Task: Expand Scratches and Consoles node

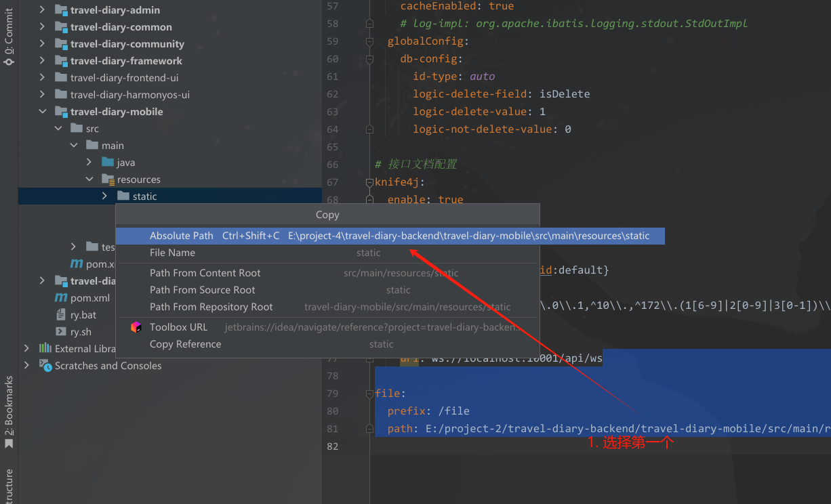Action: tap(26, 365)
